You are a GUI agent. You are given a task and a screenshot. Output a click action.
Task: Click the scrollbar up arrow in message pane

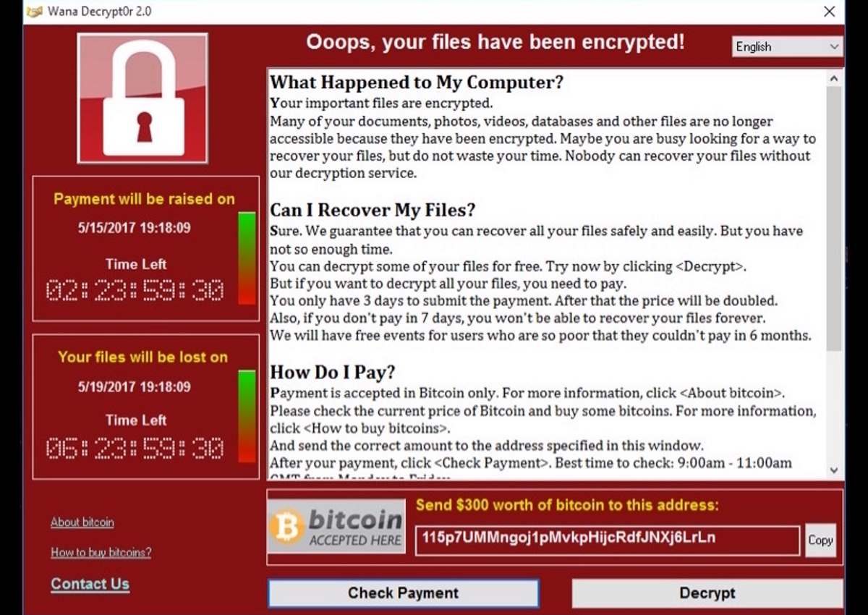834,79
